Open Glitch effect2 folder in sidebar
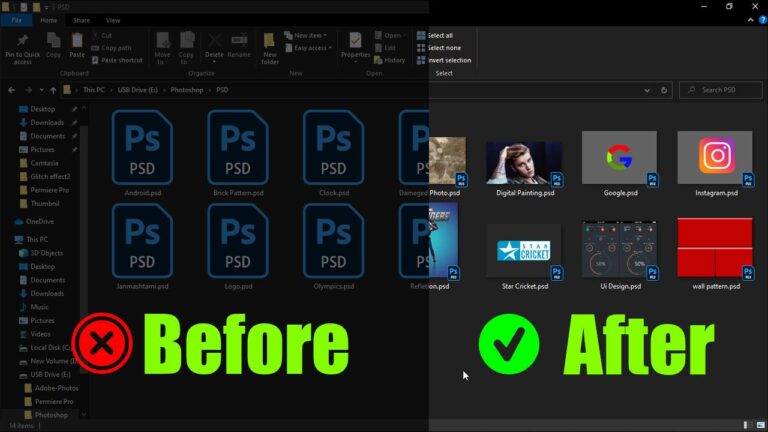This screenshot has width=768, height=432. point(45,176)
